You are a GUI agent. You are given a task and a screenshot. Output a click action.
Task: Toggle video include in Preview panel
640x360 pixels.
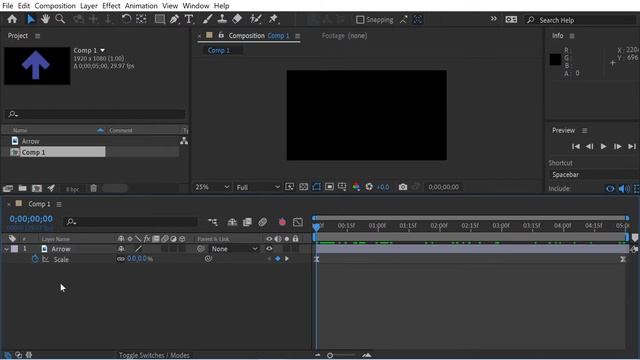[610, 189]
